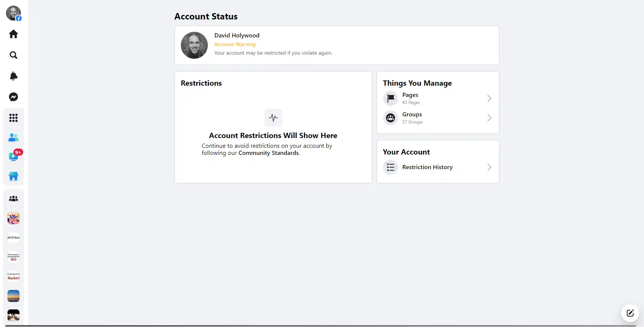This screenshot has width=644, height=327.
Task: Open Friends icon in sidebar
Action: click(13, 137)
